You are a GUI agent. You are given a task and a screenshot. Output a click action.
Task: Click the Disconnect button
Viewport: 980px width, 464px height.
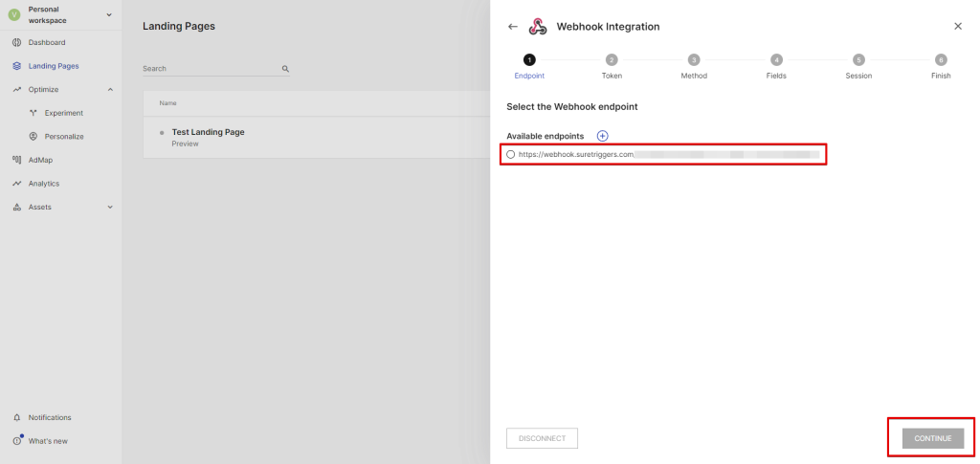[x=542, y=438]
